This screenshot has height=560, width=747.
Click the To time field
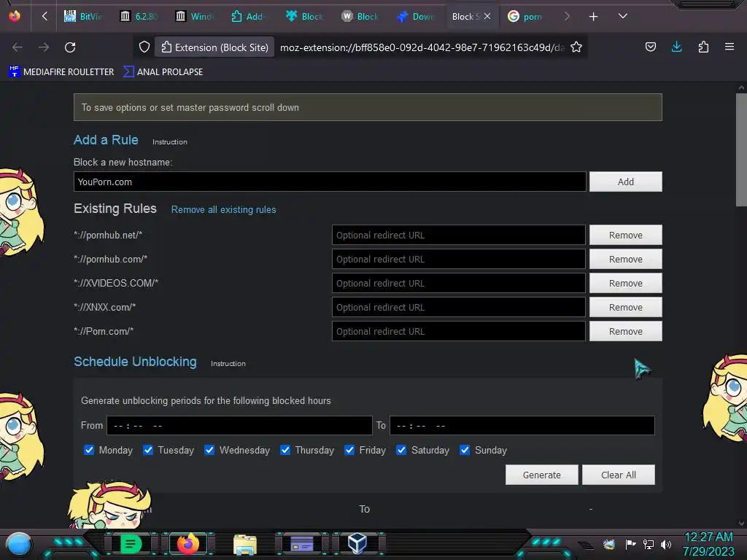point(522,426)
